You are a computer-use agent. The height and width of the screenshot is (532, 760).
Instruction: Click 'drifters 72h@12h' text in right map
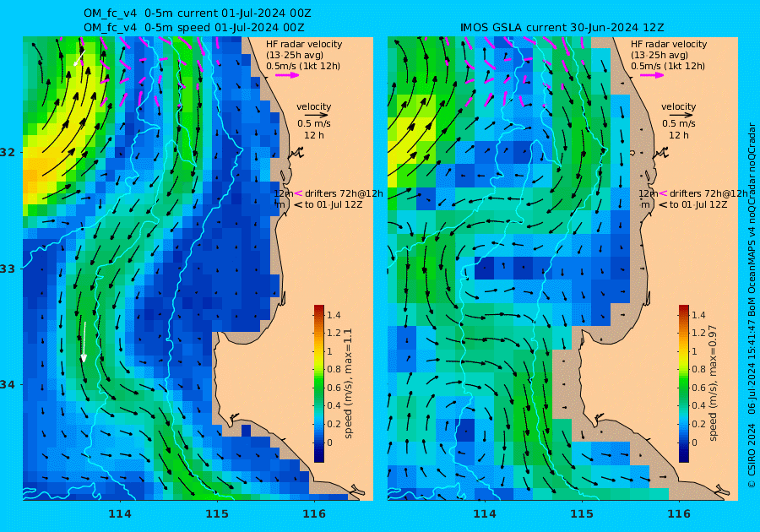(708, 194)
